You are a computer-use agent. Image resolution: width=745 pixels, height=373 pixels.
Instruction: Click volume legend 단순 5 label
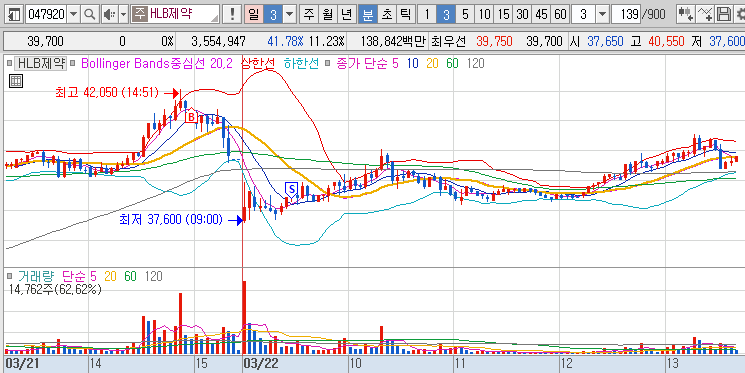[x=80, y=276]
